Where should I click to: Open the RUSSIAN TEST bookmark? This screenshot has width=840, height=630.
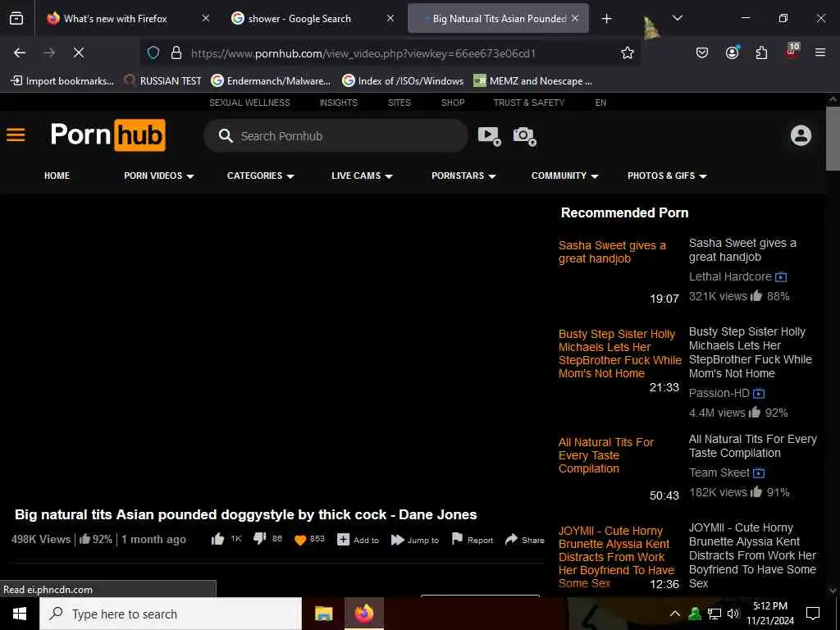pos(162,81)
